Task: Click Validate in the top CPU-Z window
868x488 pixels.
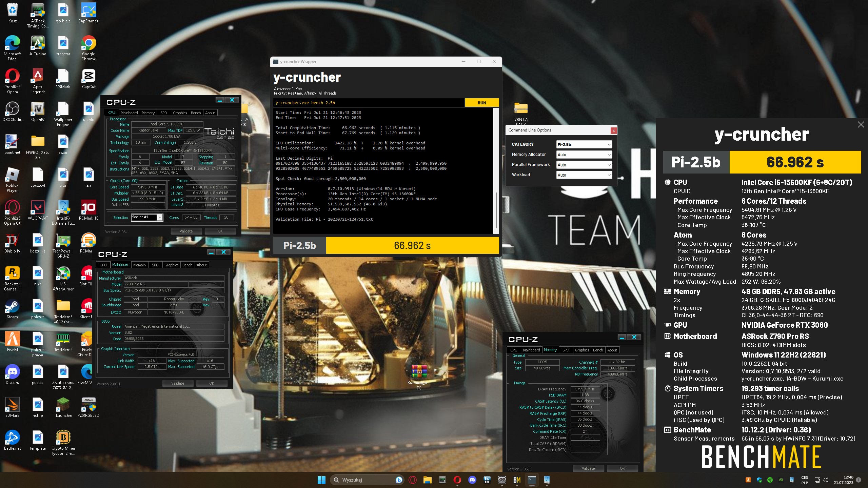Action: click(186, 231)
